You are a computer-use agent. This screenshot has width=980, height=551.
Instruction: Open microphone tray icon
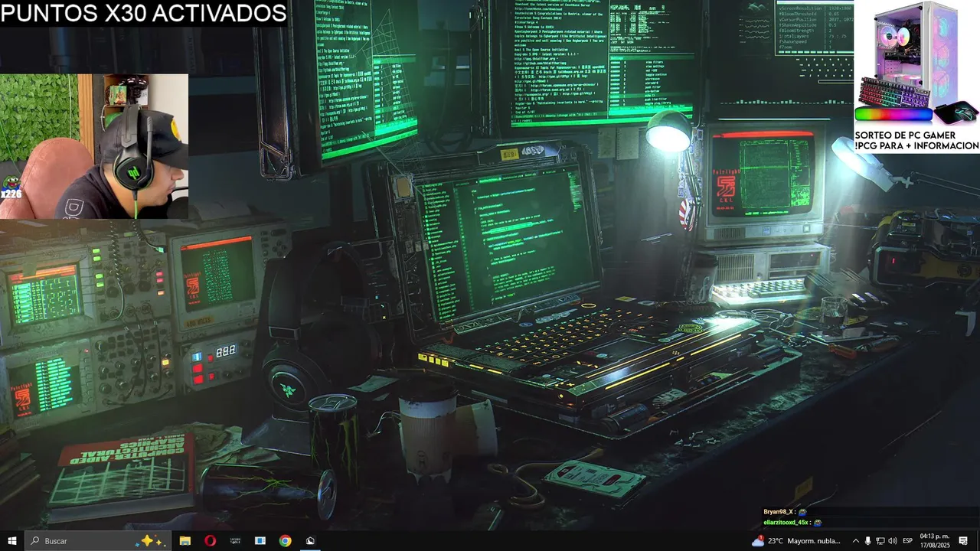[868, 541]
